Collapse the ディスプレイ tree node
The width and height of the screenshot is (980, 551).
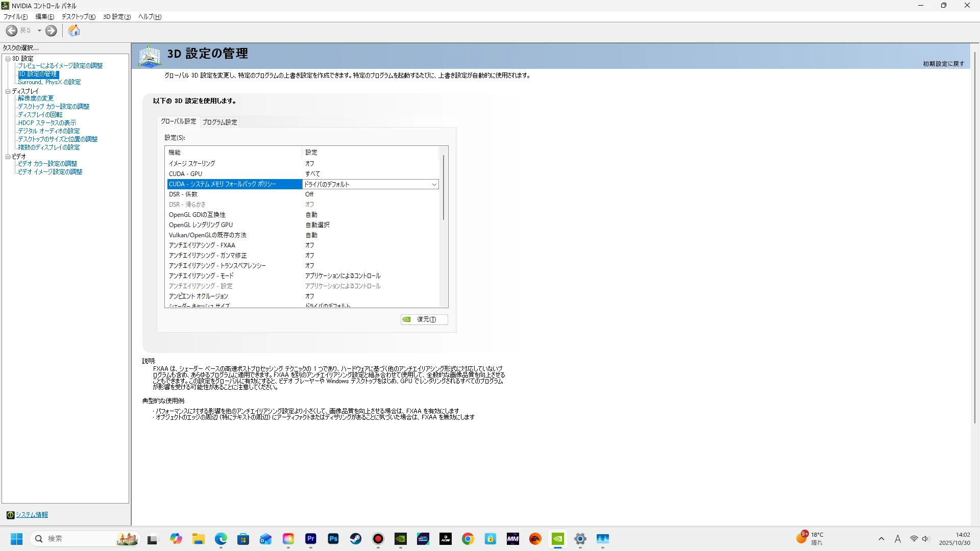(x=8, y=91)
